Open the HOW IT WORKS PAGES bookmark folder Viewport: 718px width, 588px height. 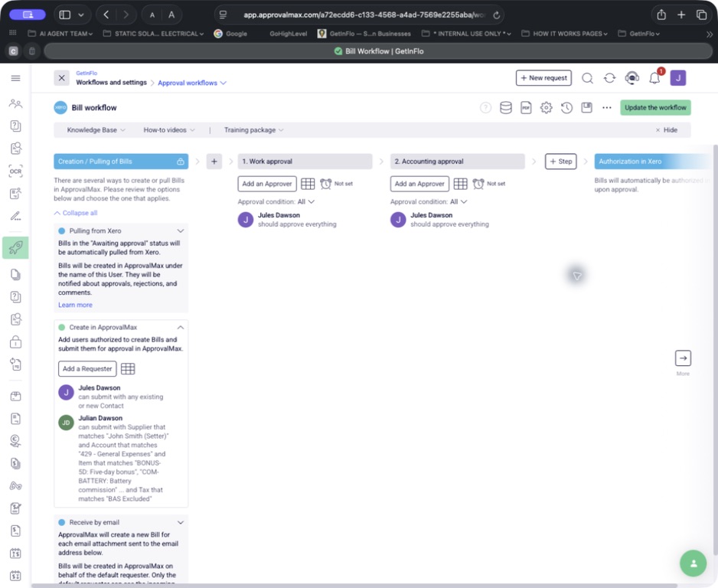pyautogui.click(x=564, y=34)
